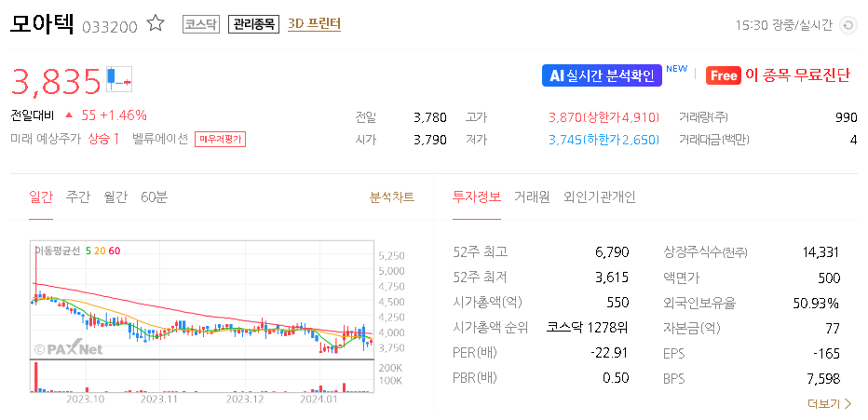Click the 상승 predicted price indicator
The width and height of the screenshot is (868, 420).
pyautogui.click(x=104, y=139)
